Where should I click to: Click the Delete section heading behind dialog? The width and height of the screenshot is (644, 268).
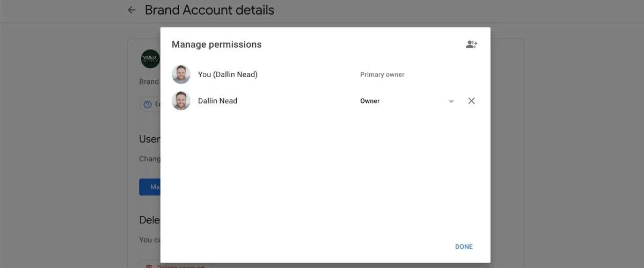(x=150, y=220)
